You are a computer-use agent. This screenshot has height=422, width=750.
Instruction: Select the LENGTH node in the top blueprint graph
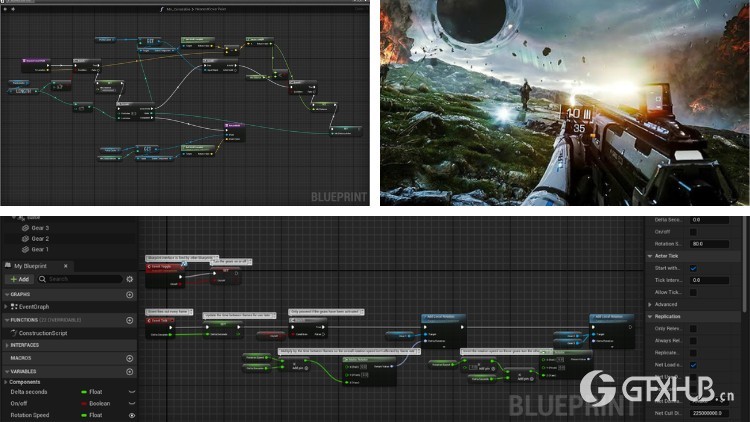[x=23, y=91]
